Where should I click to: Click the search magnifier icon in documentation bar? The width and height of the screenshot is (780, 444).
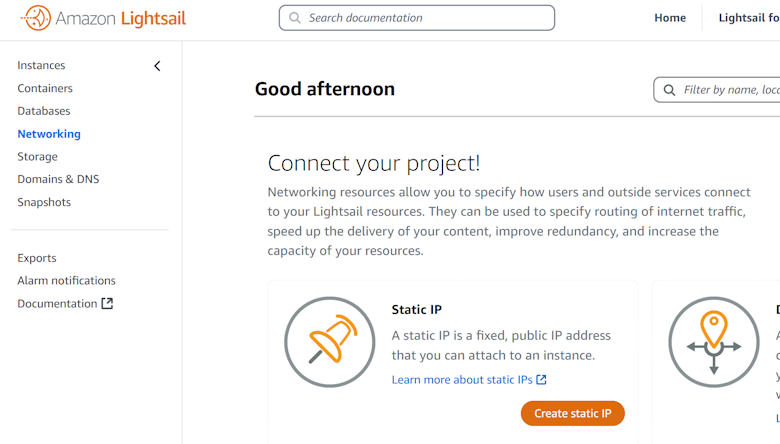click(x=295, y=18)
